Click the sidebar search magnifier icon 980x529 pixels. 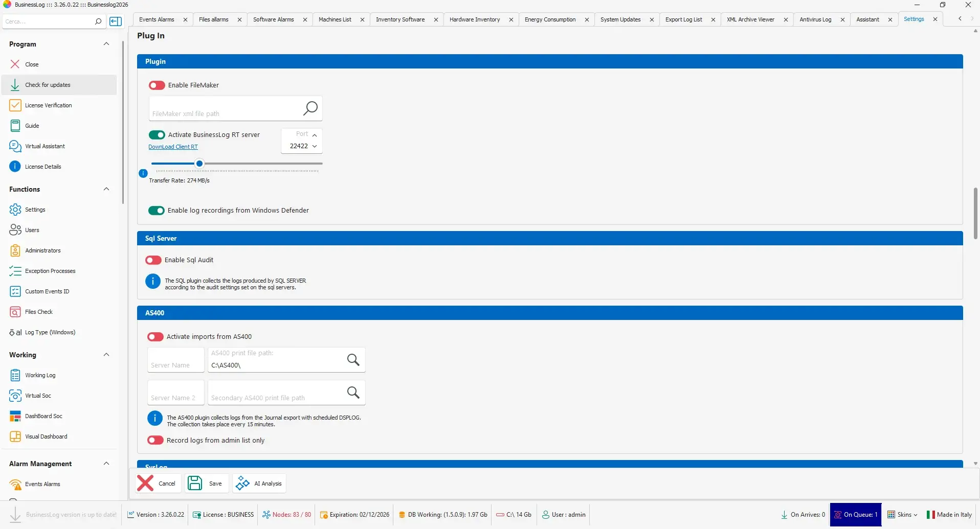(x=98, y=21)
